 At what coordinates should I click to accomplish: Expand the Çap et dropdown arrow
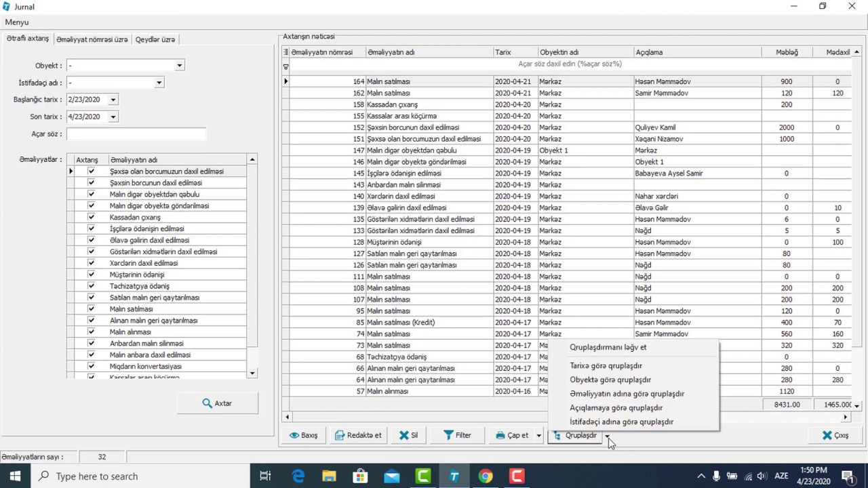(539, 435)
